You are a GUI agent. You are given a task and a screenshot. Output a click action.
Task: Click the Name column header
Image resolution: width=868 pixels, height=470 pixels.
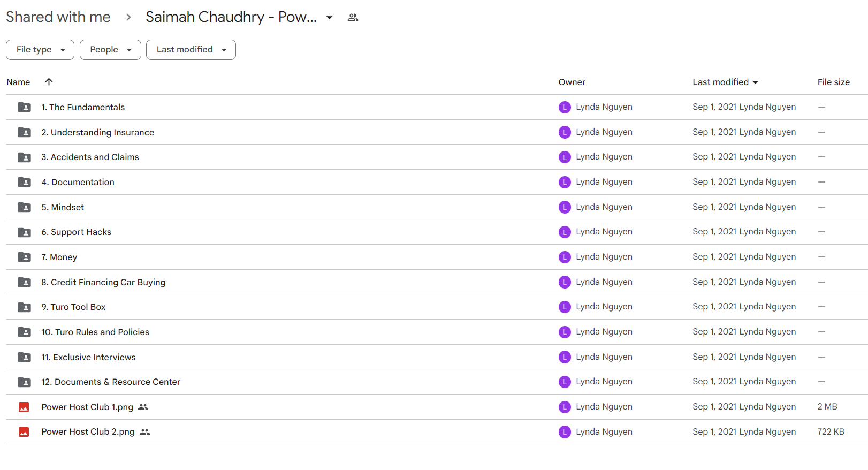(18, 82)
